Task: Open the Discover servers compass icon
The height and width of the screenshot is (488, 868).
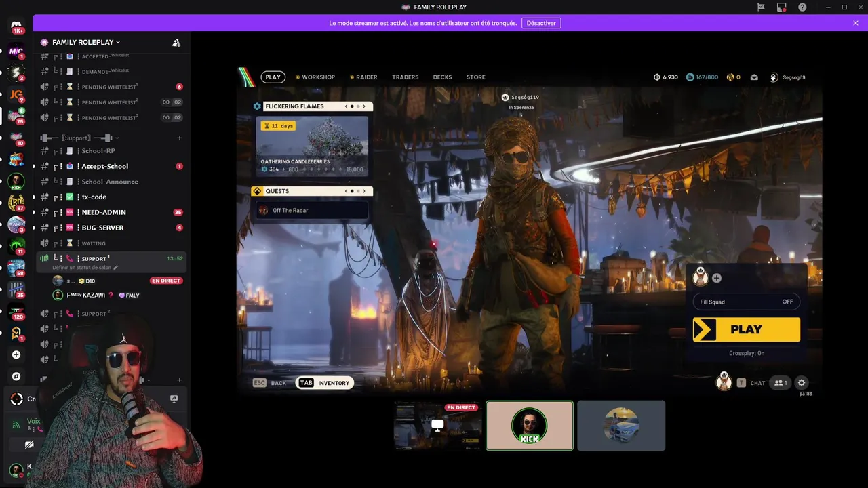Action: [x=16, y=376]
